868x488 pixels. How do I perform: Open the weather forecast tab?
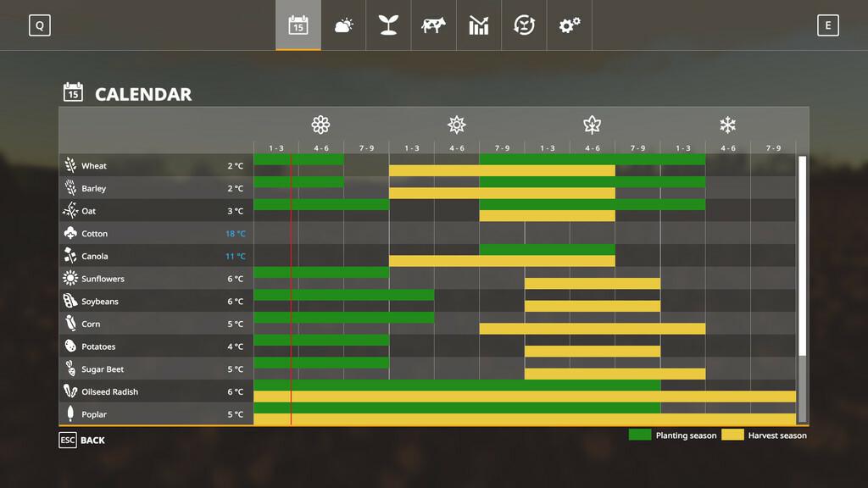click(343, 25)
